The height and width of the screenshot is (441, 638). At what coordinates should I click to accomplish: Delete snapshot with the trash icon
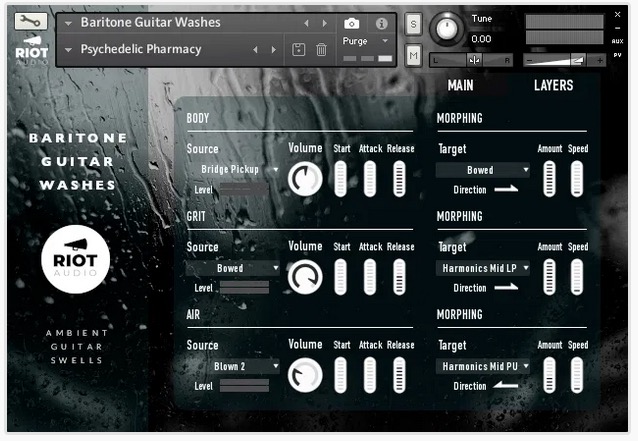(x=321, y=50)
